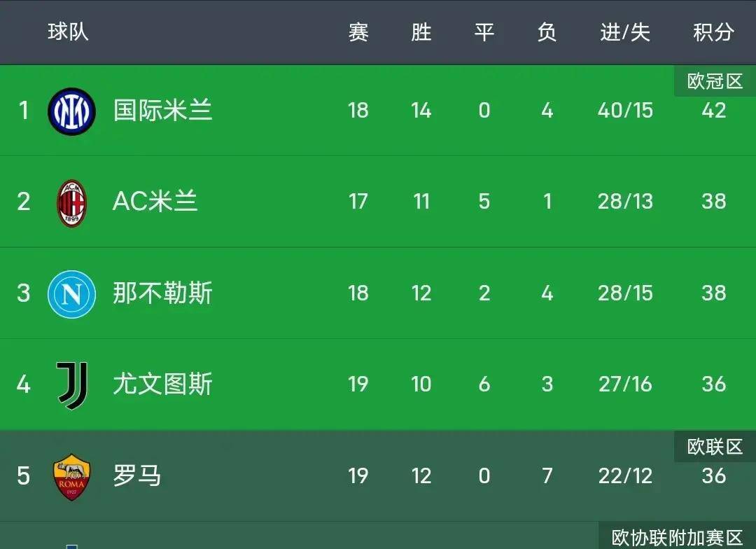Click the 赛 matches header
The image size is (756, 549).
[358, 32]
